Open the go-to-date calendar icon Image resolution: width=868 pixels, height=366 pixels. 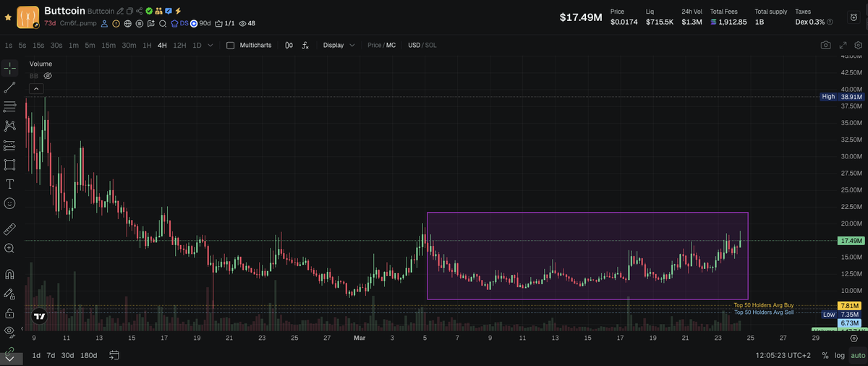pos(114,355)
